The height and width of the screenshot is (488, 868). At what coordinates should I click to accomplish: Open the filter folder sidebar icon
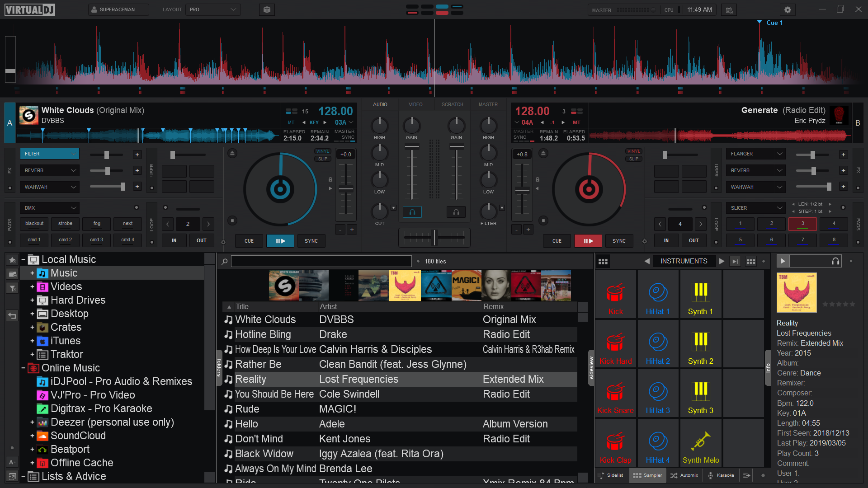12,288
